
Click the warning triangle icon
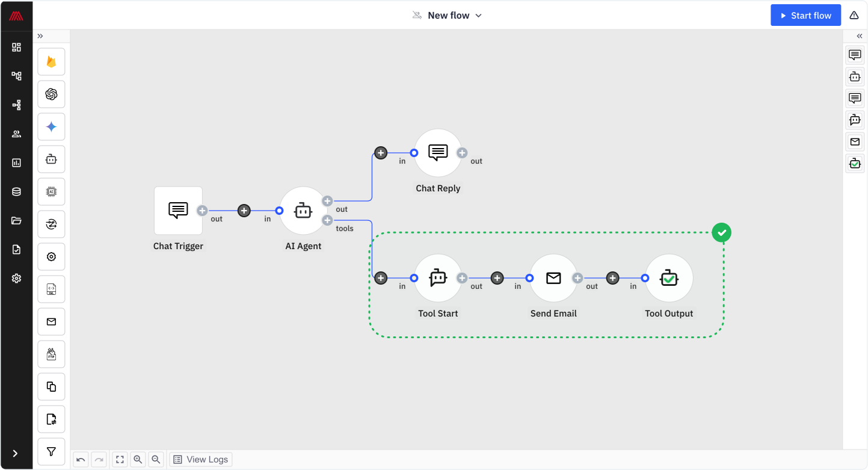(x=854, y=16)
